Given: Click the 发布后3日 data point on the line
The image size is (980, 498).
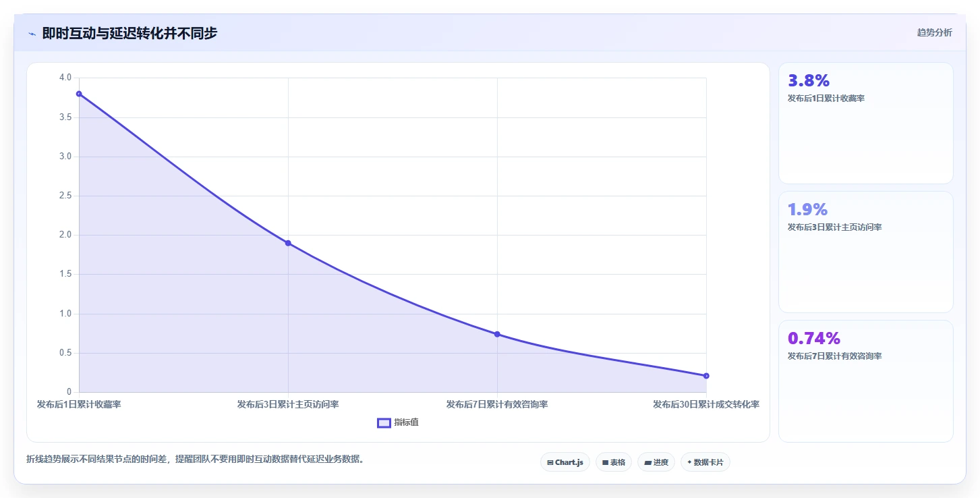Looking at the screenshot, I should [288, 243].
